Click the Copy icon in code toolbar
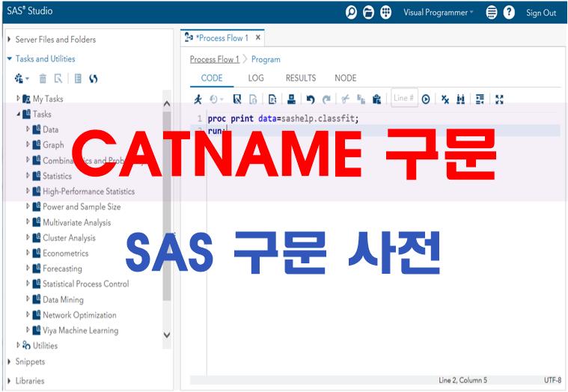The image size is (568, 392). tap(361, 99)
